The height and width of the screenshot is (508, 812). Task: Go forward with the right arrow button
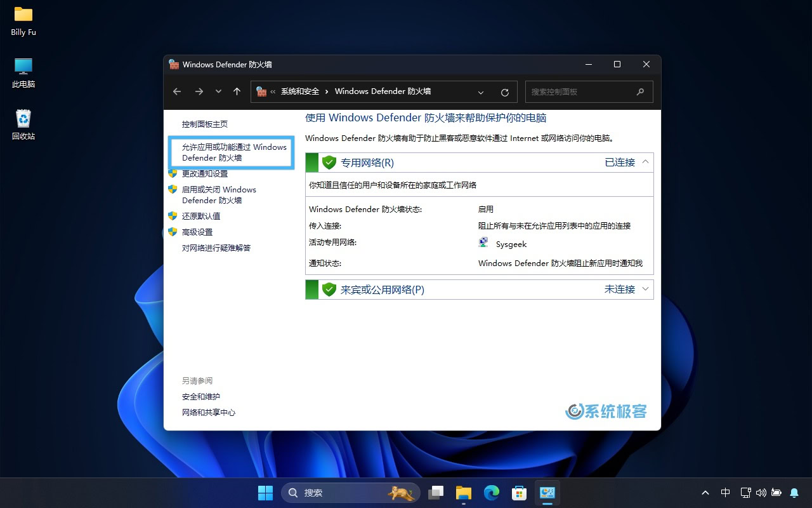click(x=199, y=91)
